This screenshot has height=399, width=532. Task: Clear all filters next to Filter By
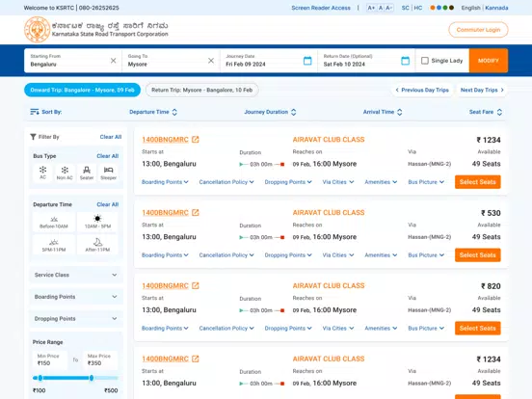tap(111, 137)
